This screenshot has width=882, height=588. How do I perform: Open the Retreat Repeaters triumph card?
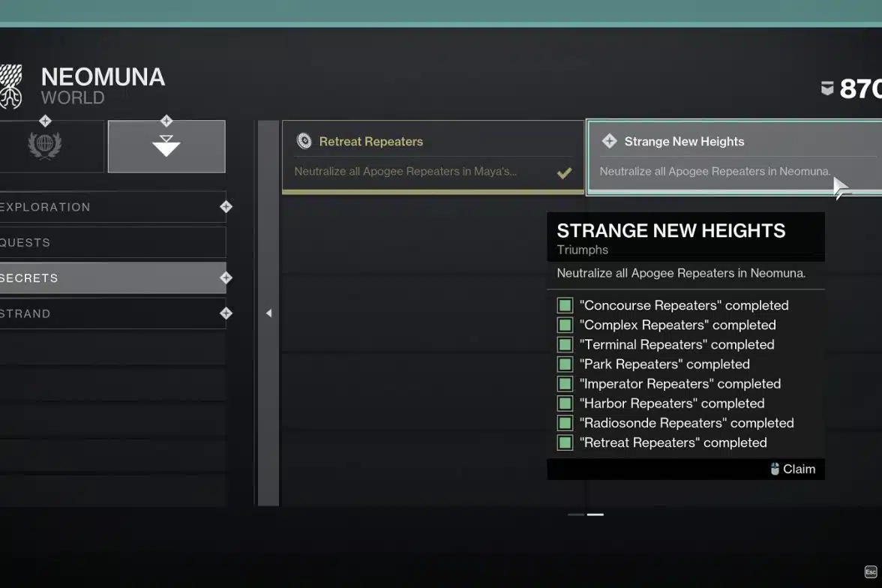(x=433, y=157)
